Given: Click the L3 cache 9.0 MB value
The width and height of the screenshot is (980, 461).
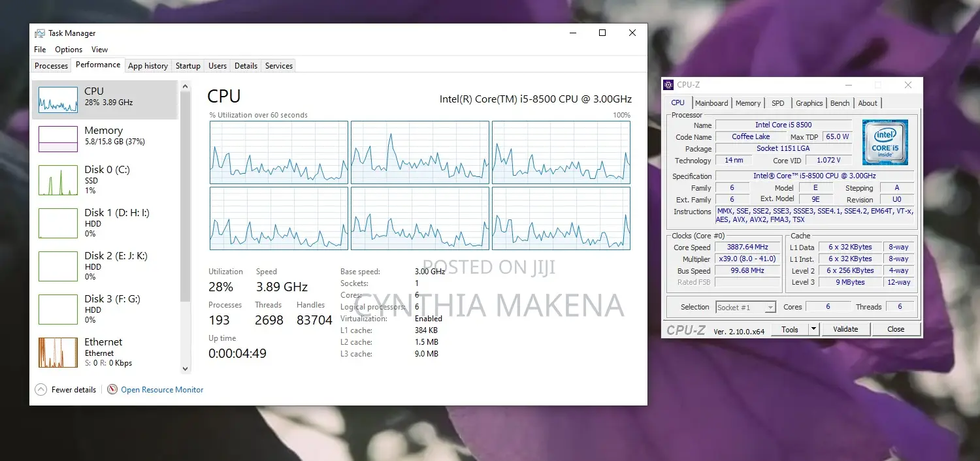Looking at the screenshot, I should tap(427, 354).
